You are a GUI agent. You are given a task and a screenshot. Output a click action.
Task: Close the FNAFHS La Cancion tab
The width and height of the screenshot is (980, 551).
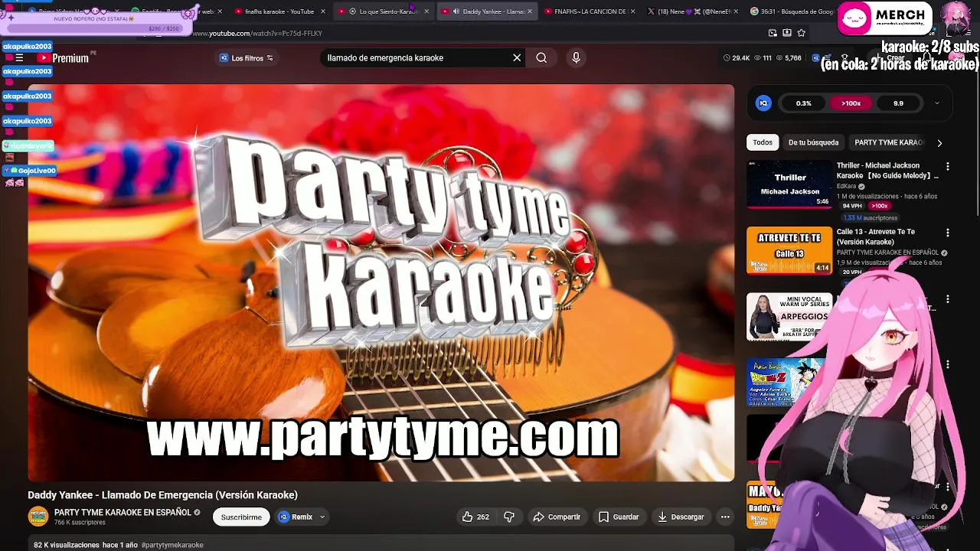point(632,11)
